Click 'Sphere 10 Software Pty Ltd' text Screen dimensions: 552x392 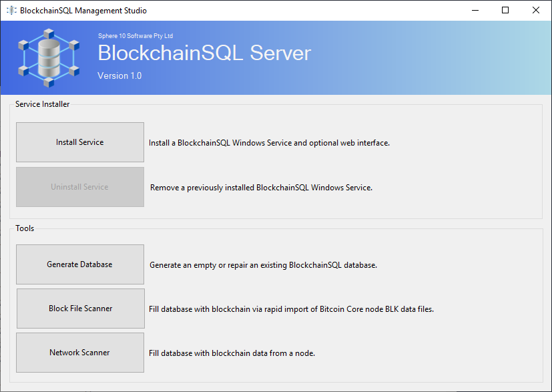click(135, 36)
